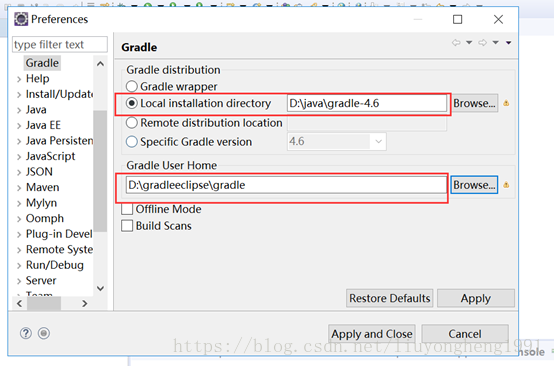This screenshot has height=366, width=554.
Task: Select Local installation directory option
Action: tap(132, 103)
